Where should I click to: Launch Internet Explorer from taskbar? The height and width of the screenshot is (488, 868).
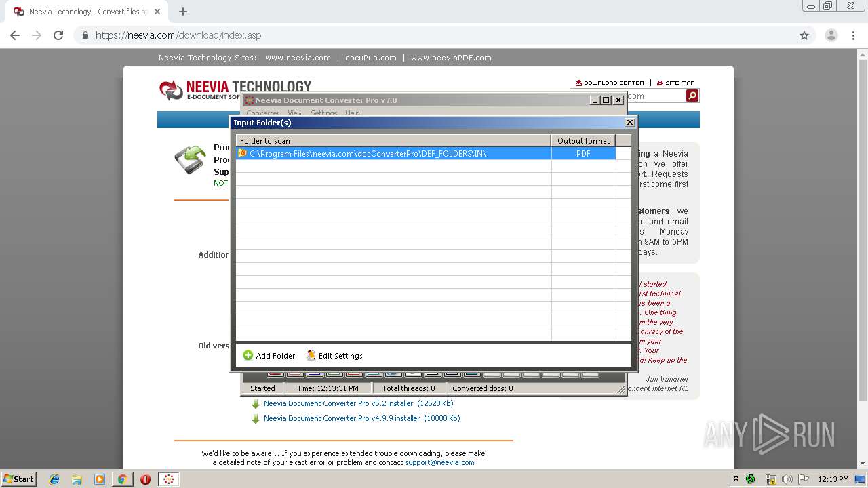(54, 479)
